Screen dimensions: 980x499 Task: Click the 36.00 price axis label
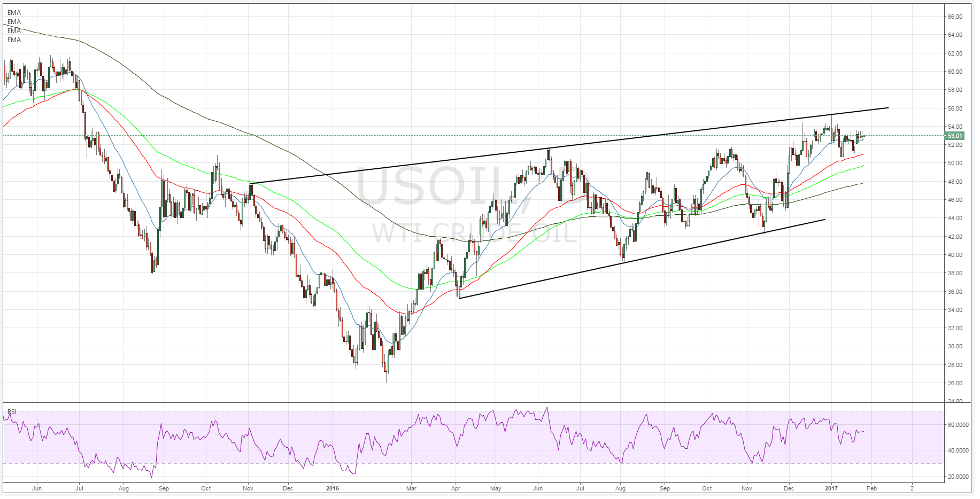pos(955,292)
